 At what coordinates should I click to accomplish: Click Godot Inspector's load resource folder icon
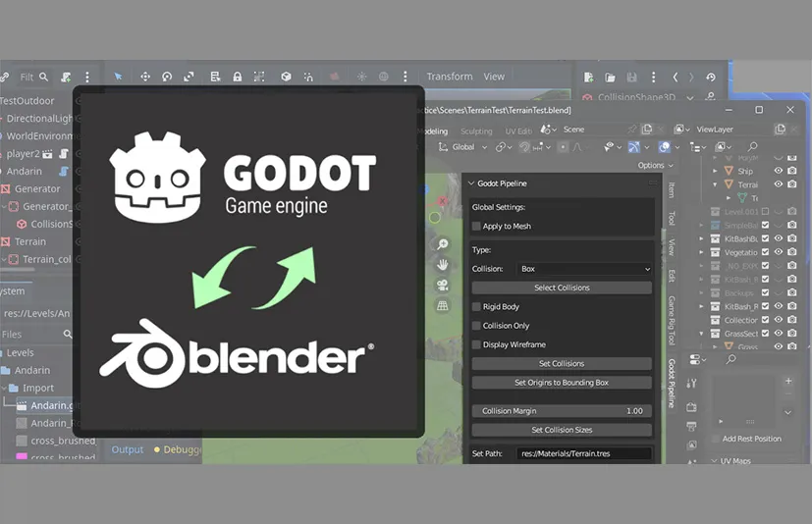pyautogui.click(x=610, y=78)
